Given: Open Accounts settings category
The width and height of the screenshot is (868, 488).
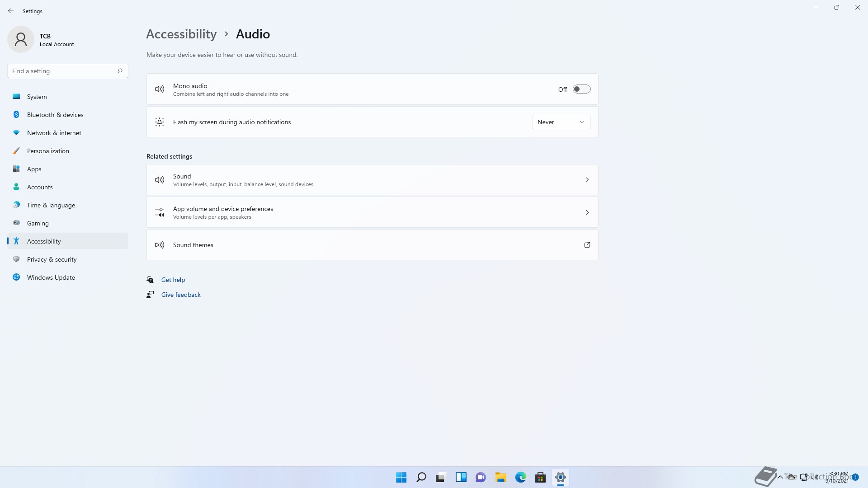Looking at the screenshot, I should point(68,187).
